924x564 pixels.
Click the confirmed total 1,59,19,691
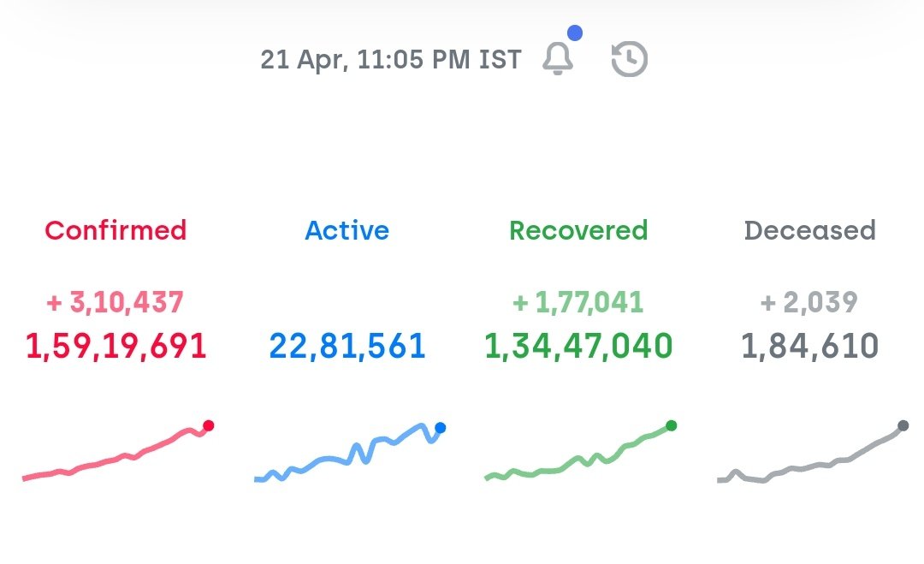116,346
